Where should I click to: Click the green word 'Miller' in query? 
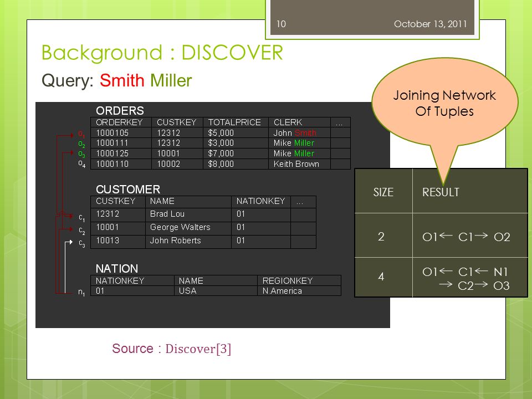click(x=171, y=80)
